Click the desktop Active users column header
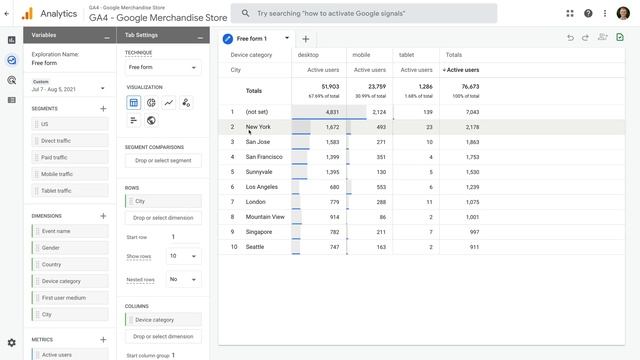Image resolution: width=640 pixels, height=360 pixels. click(323, 70)
